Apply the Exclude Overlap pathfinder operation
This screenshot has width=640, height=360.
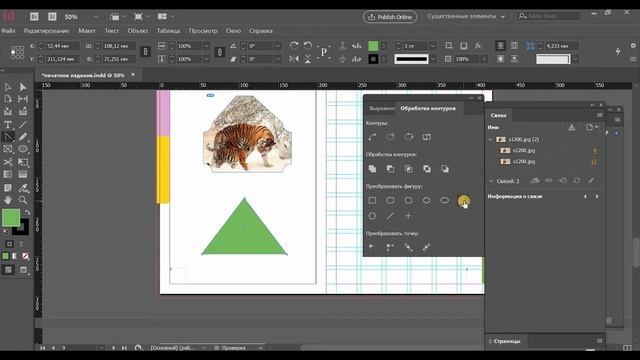(427, 169)
